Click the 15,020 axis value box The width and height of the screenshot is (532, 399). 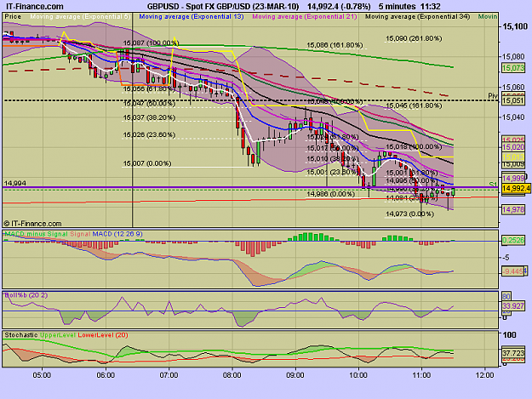pos(513,147)
